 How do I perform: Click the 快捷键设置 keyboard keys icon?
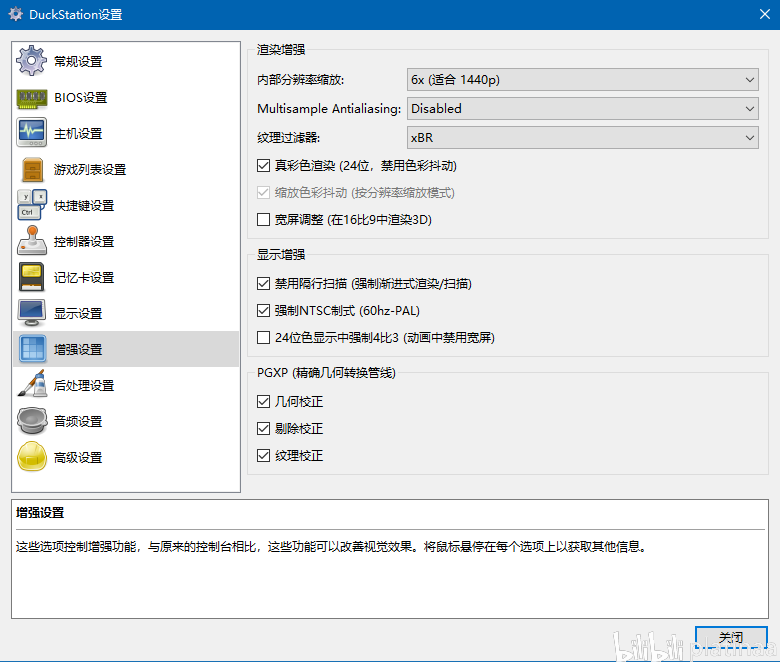click(x=32, y=205)
